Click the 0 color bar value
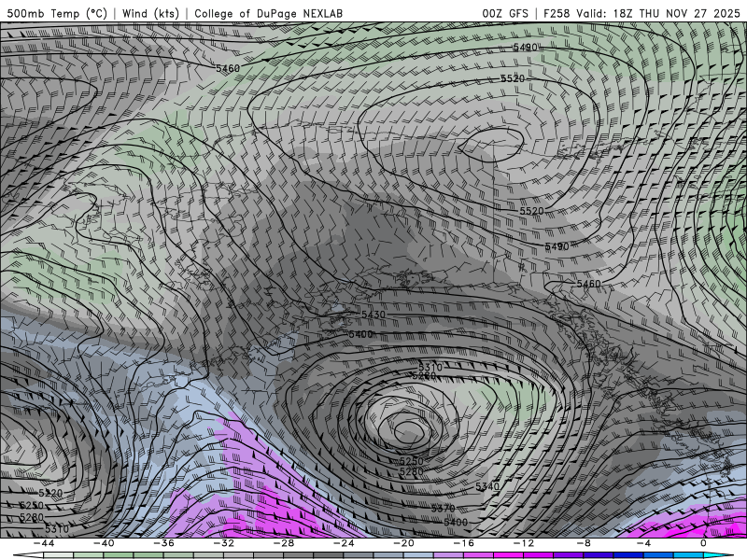 pos(703,543)
